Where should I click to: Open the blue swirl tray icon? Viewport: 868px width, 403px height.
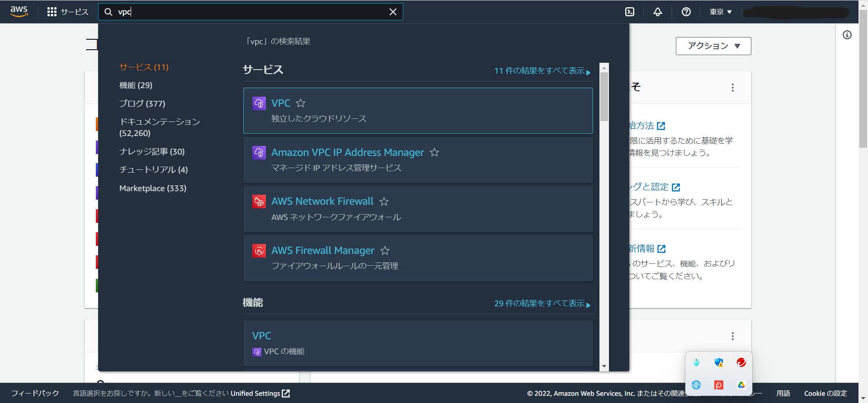[x=696, y=385]
